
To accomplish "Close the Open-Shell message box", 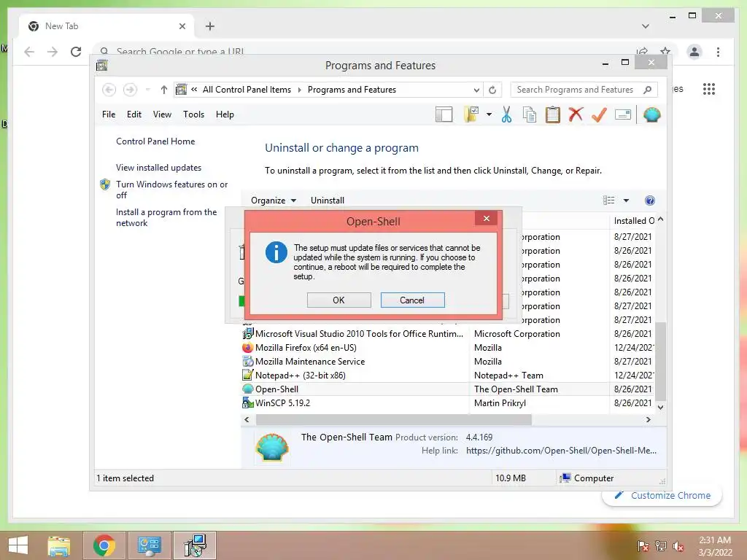I will pyautogui.click(x=486, y=219).
